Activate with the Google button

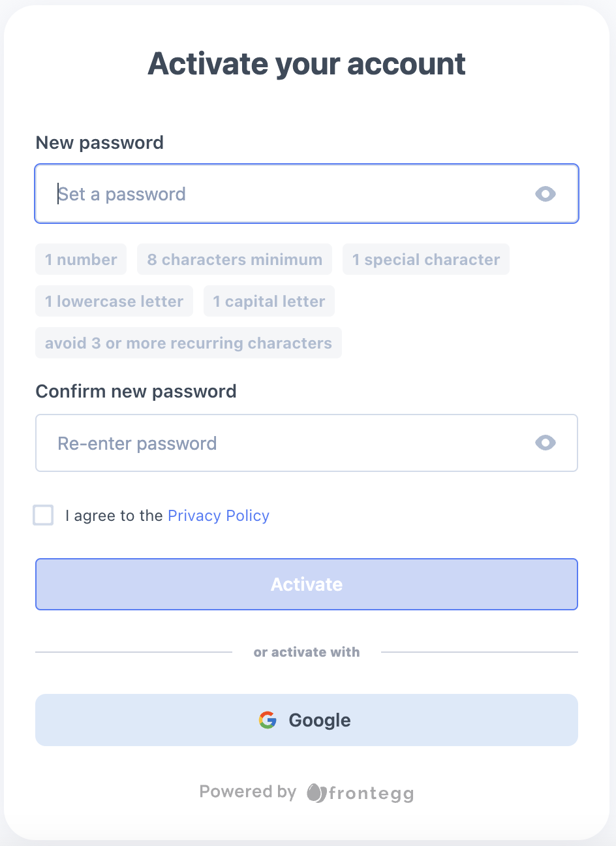point(307,720)
